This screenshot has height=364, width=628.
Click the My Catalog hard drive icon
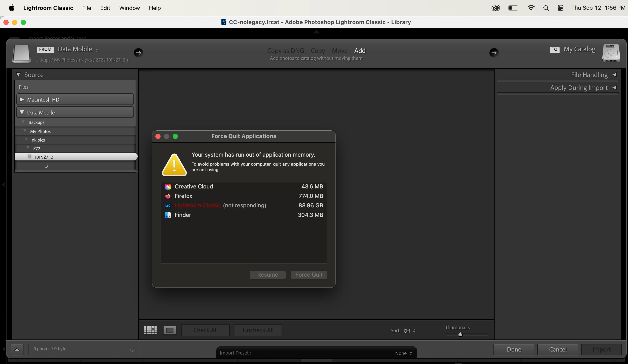point(611,53)
